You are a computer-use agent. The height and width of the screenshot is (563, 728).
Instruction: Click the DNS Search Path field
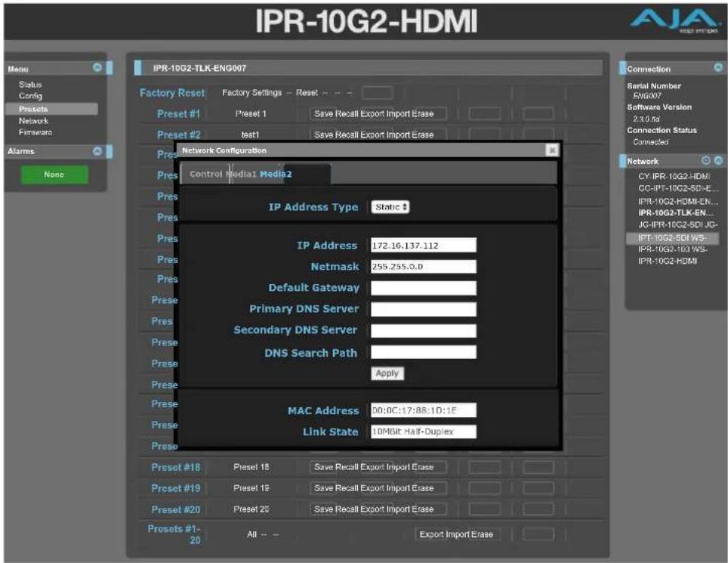[x=424, y=352]
